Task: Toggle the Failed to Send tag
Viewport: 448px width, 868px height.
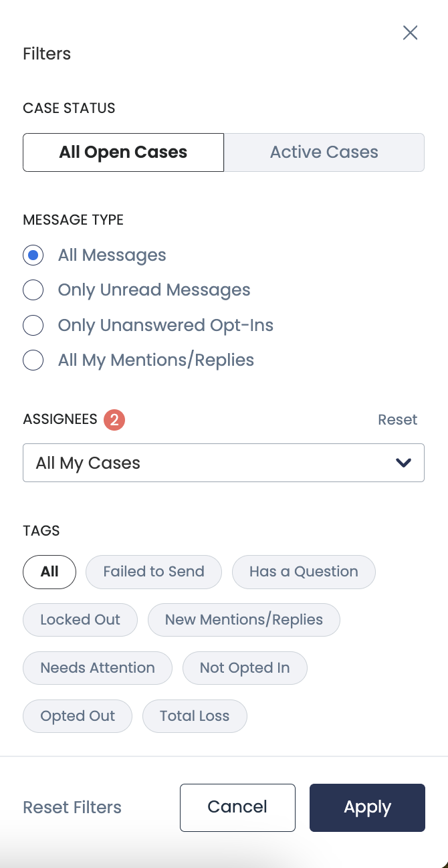Action: pos(154,572)
